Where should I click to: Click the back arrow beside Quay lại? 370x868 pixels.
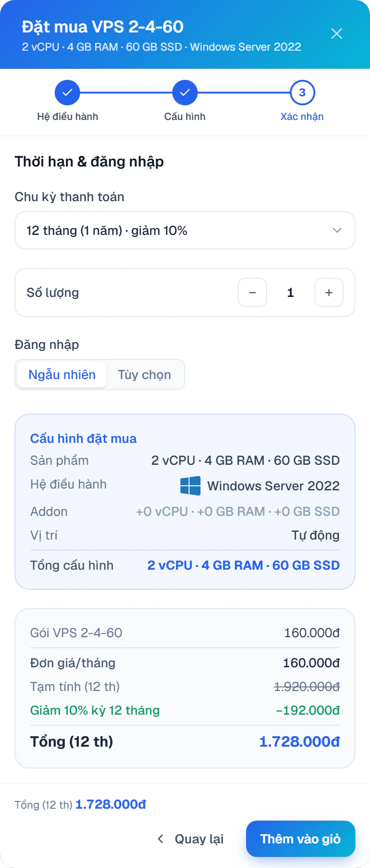160,839
